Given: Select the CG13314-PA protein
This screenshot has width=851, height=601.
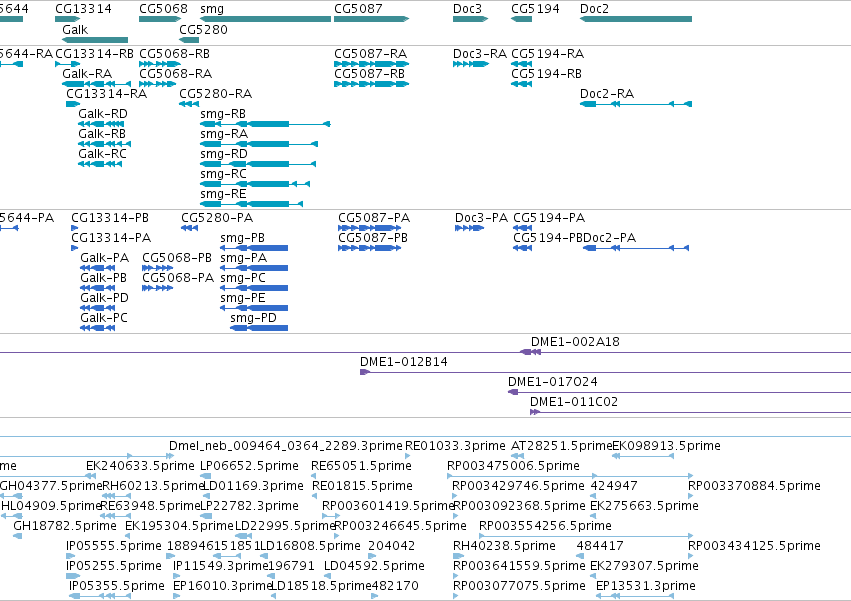Looking at the screenshot, I should 74,248.
